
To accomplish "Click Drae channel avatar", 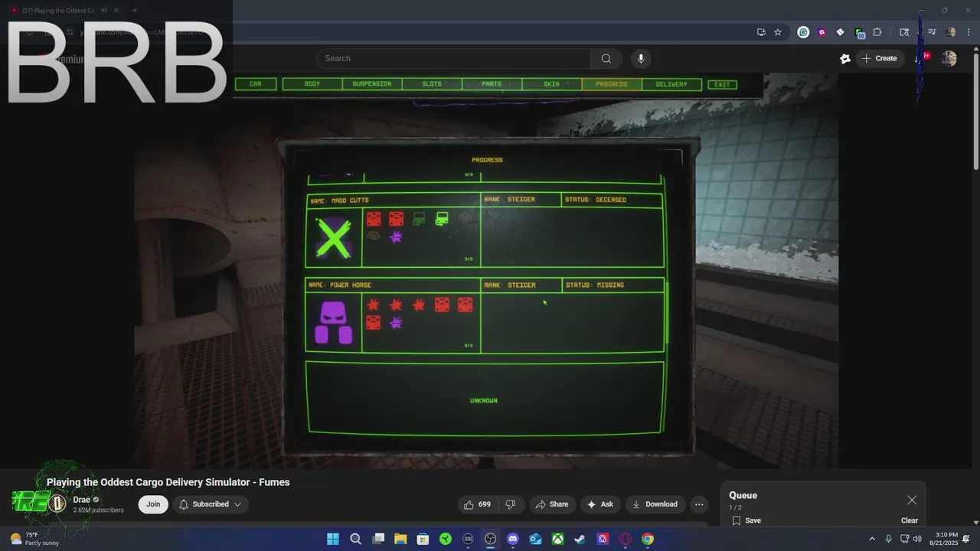I will (57, 504).
